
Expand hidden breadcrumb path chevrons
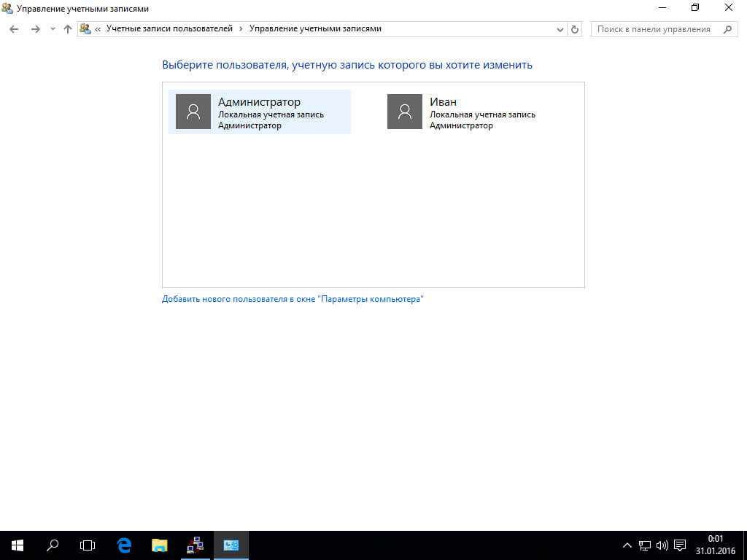pos(98,29)
